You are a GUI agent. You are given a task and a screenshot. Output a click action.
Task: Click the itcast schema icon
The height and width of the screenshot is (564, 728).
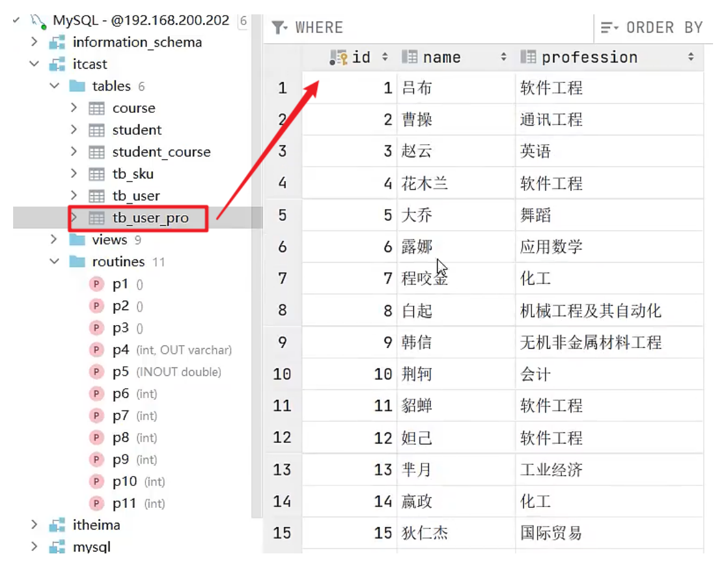click(57, 64)
